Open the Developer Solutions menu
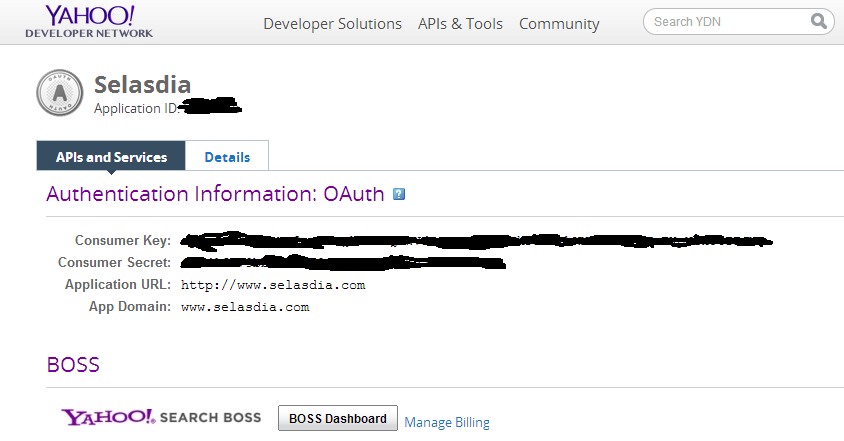 (x=332, y=24)
